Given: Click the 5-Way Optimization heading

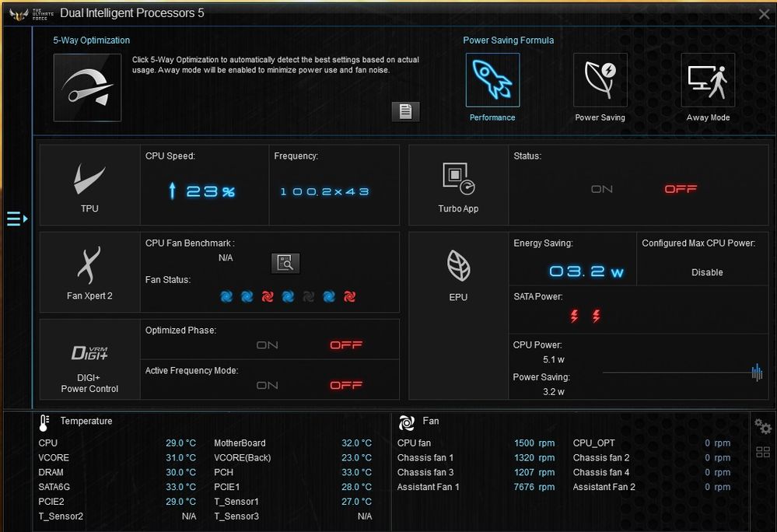Looking at the screenshot, I should (x=92, y=40).
